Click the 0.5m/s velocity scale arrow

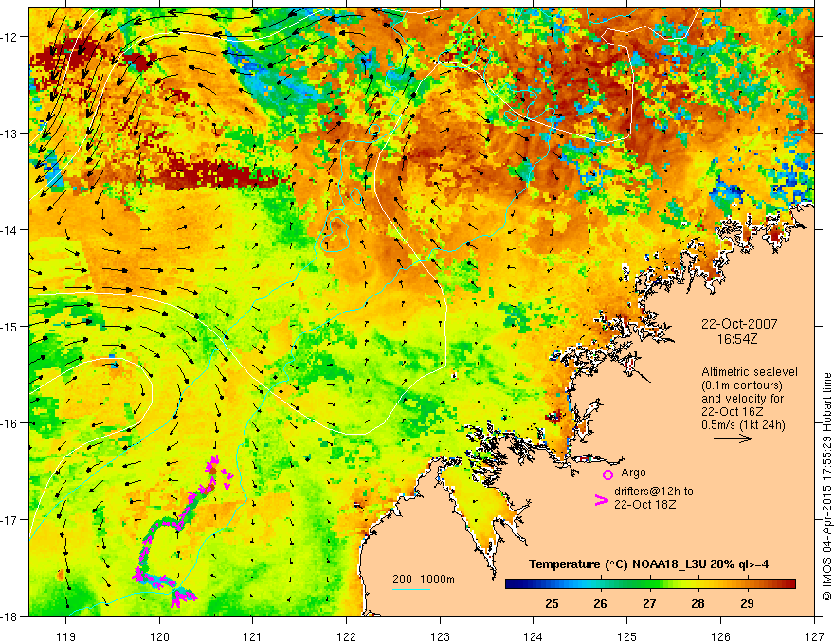(x=733, y=438)
